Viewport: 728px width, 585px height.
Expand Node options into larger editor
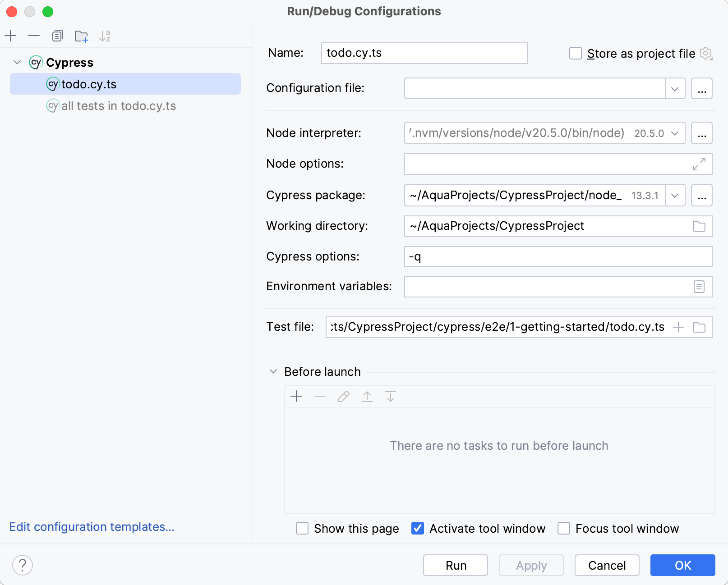[699, 164]
